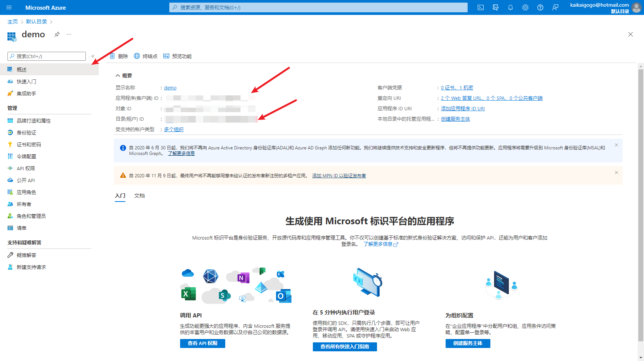Open the directory and subscription filter icon

pyautogui.click(x=496, y=7)
